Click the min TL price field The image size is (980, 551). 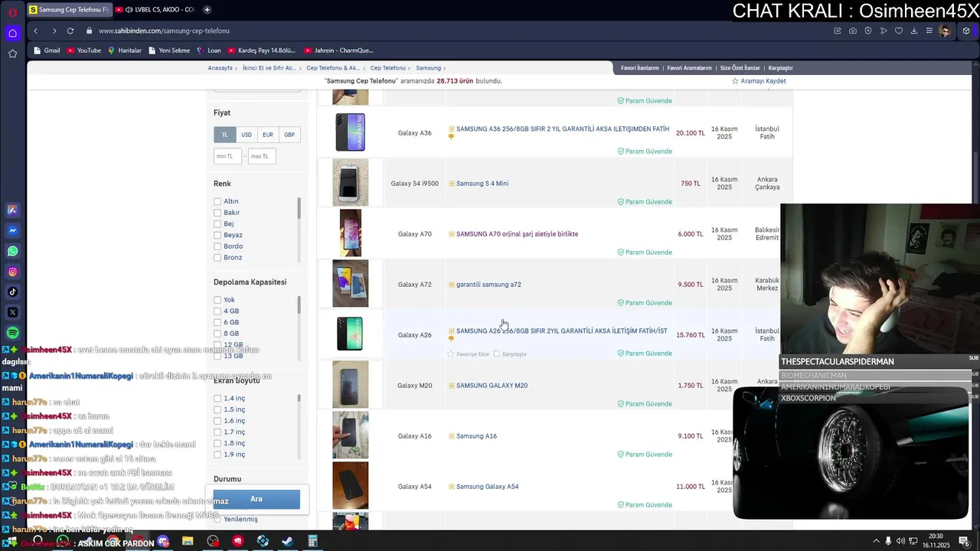[x=227, y=156]
